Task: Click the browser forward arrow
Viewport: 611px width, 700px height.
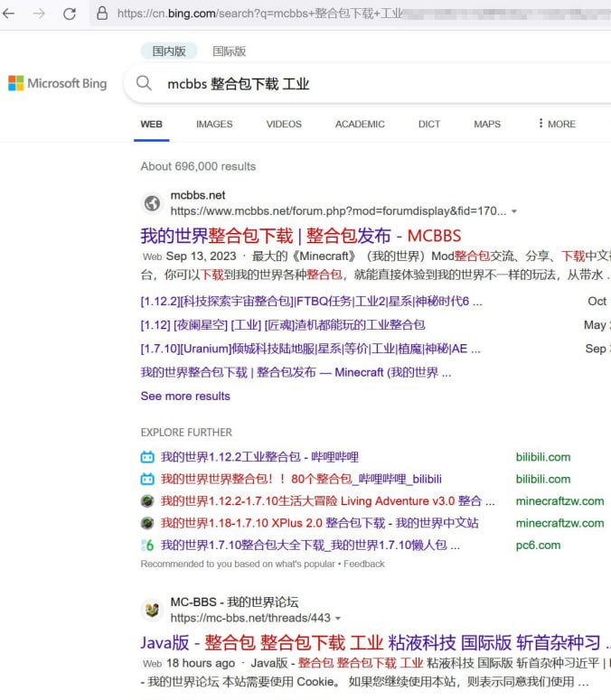Action: [39, 14]
